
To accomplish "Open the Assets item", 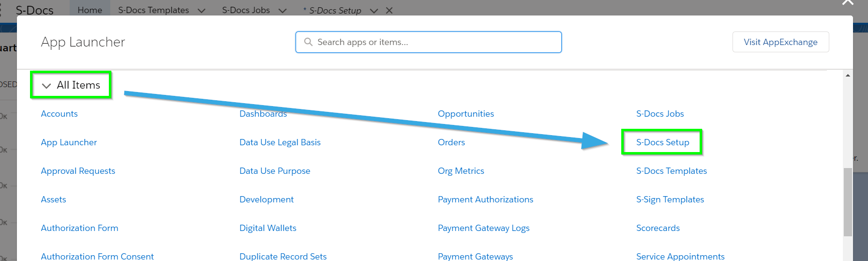I will click(53, 200).
